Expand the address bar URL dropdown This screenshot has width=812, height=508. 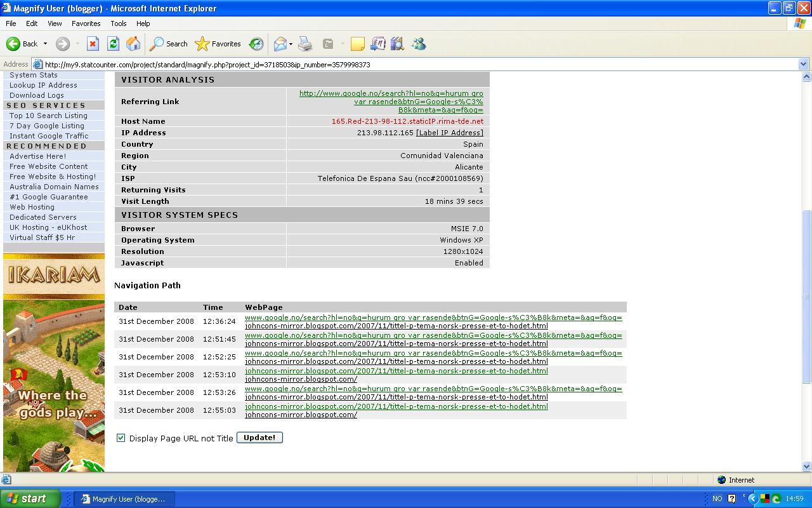pyautogui.click(x=803, y=64)
